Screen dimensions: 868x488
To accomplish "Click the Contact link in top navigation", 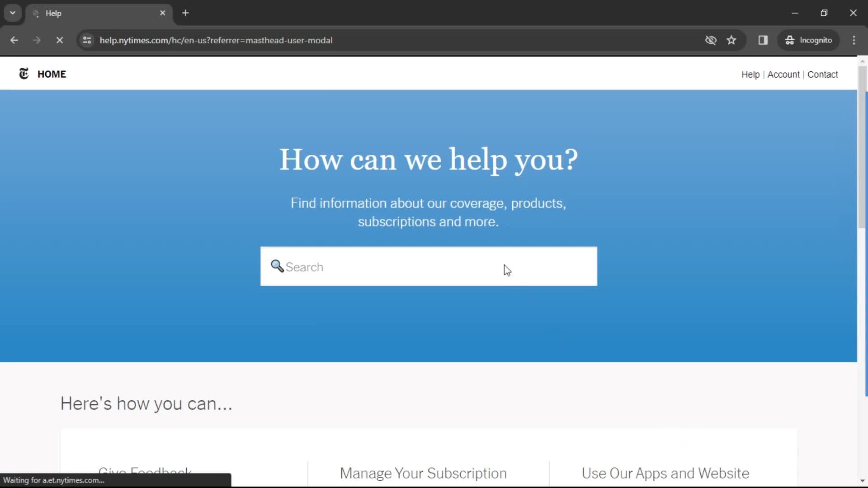I will [823, 74].
